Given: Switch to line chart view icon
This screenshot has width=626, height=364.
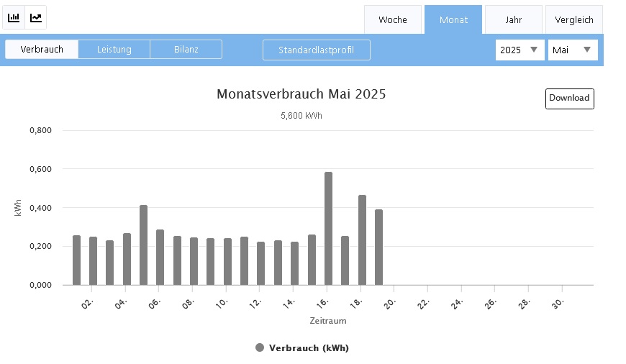Looking at the screenshot, I should [36, 17].
